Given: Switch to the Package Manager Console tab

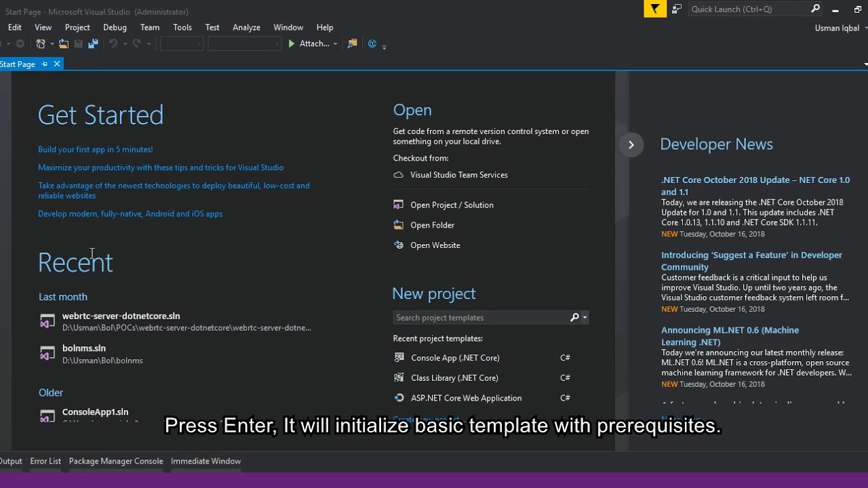Looking at the screenshot, I should (116, 461).
